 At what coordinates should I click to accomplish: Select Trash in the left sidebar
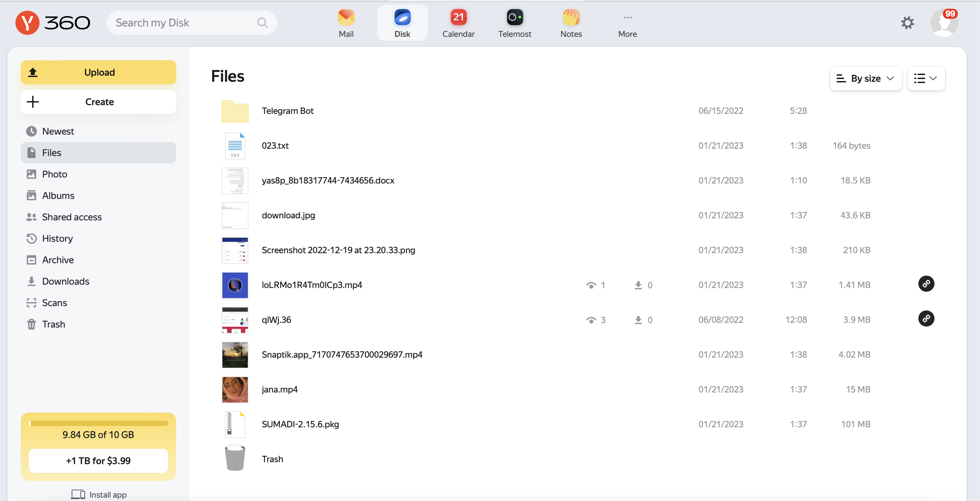pos(53,324)
